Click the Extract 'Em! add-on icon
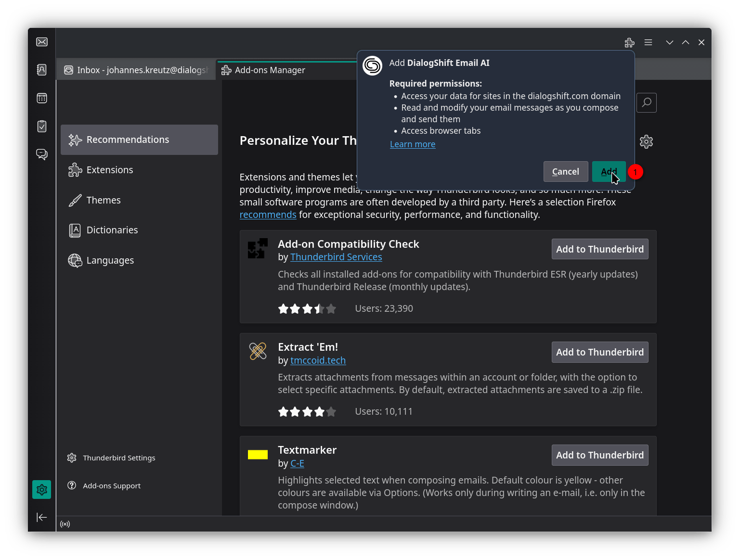Screen dimensions: 740x560 [258, 351]
